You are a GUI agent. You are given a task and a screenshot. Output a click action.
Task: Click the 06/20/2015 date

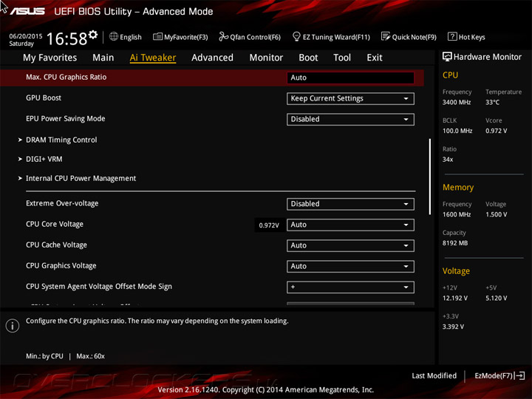pyautogui.click(x=26, y=36)
